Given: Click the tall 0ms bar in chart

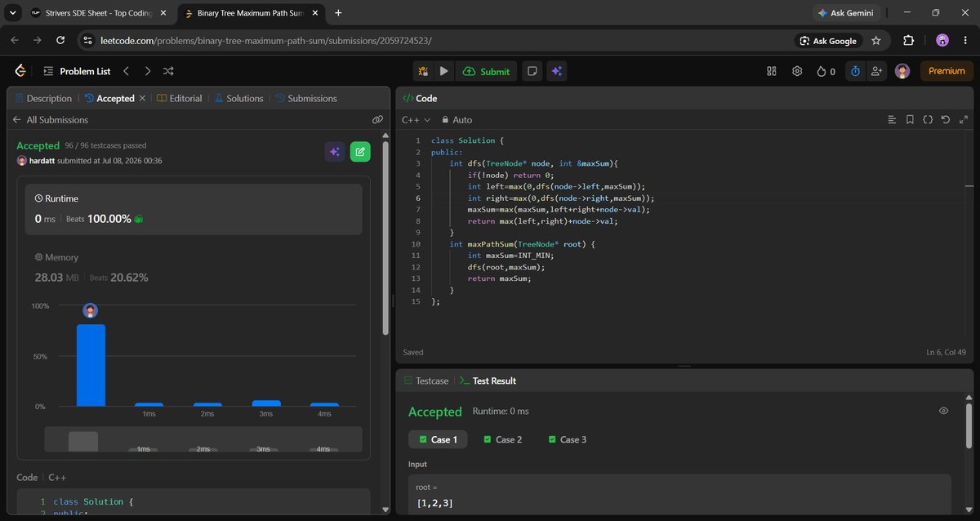Looking at the screenshot, I should click(91, 365).
